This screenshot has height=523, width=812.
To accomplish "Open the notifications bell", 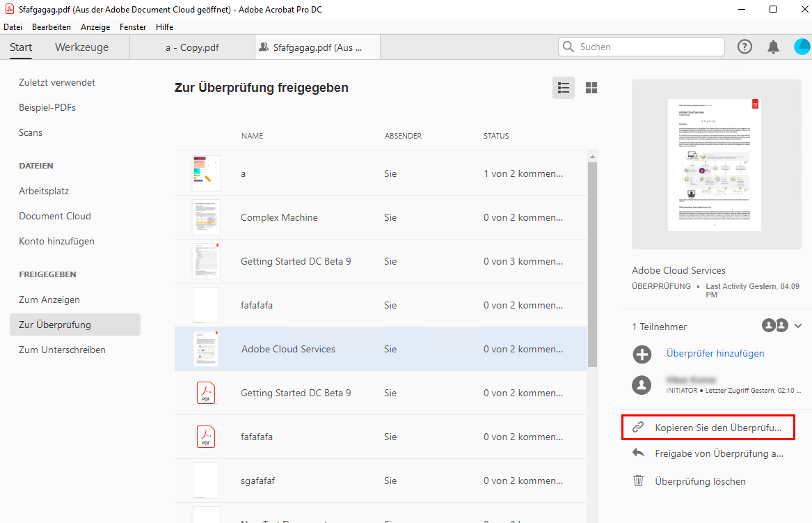I will tap(773, 47).
